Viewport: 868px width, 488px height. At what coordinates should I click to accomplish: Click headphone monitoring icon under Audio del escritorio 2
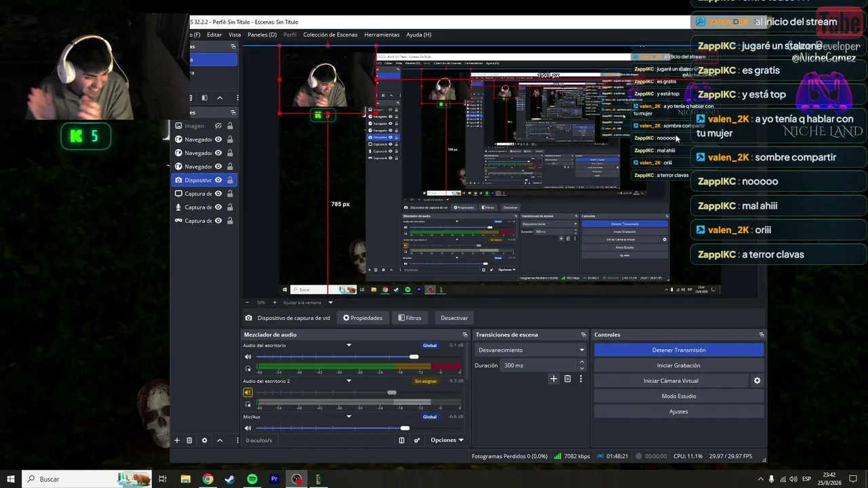(x=248, y=404)
